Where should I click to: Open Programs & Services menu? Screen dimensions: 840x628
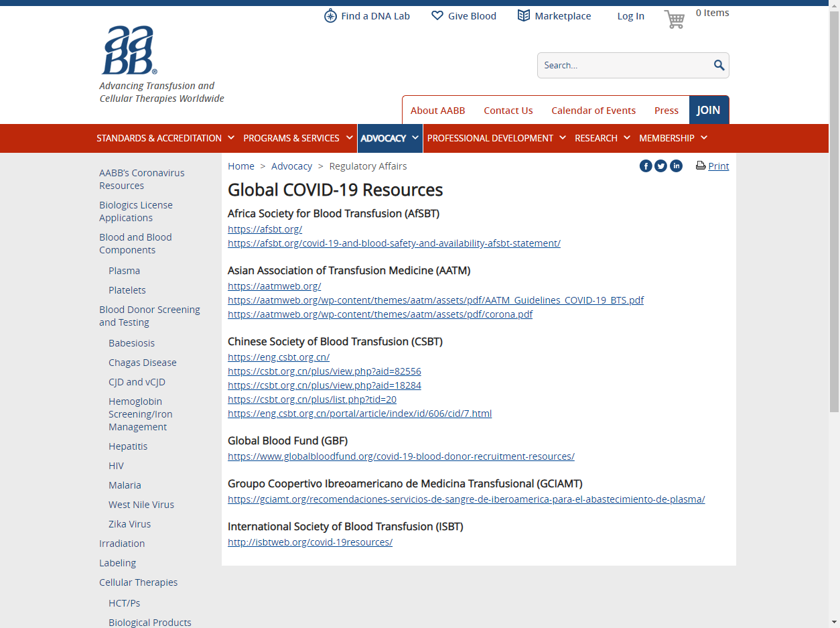tap(291, 138)
